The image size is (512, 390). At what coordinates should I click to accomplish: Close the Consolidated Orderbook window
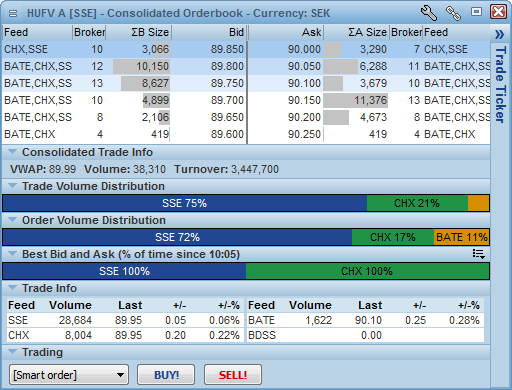(498, 12)
